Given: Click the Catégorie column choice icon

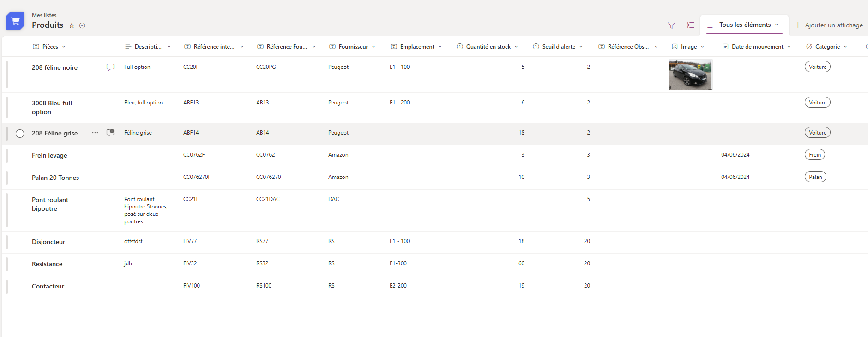Looking at the screenshot, I should click(x=809, y=47).
